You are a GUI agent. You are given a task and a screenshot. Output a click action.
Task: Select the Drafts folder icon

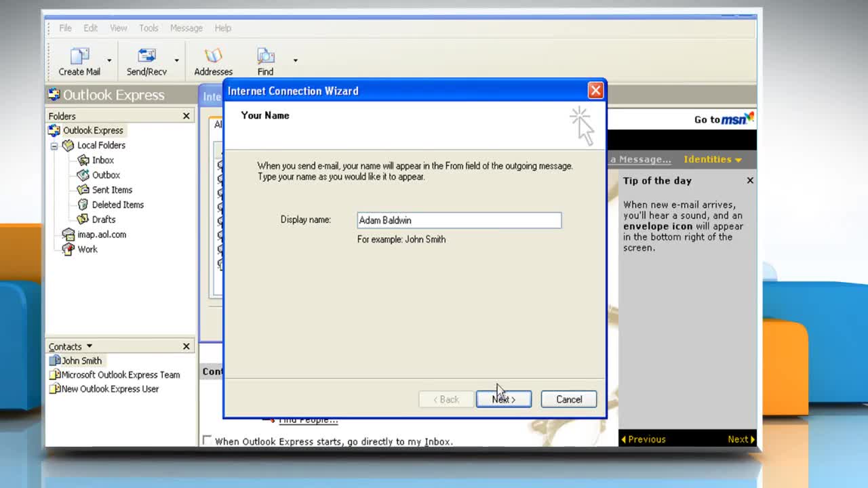83,220
